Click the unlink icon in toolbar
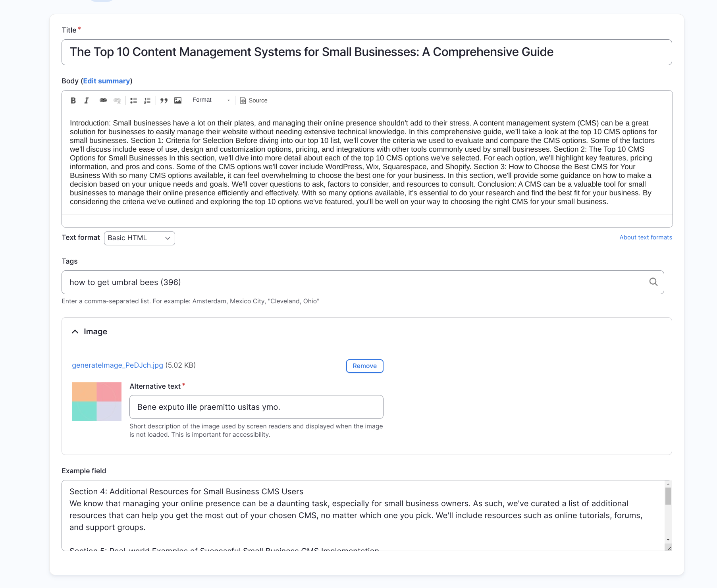Screen dimensions: 717x588 pyautogui.click(x=117, y=100)
